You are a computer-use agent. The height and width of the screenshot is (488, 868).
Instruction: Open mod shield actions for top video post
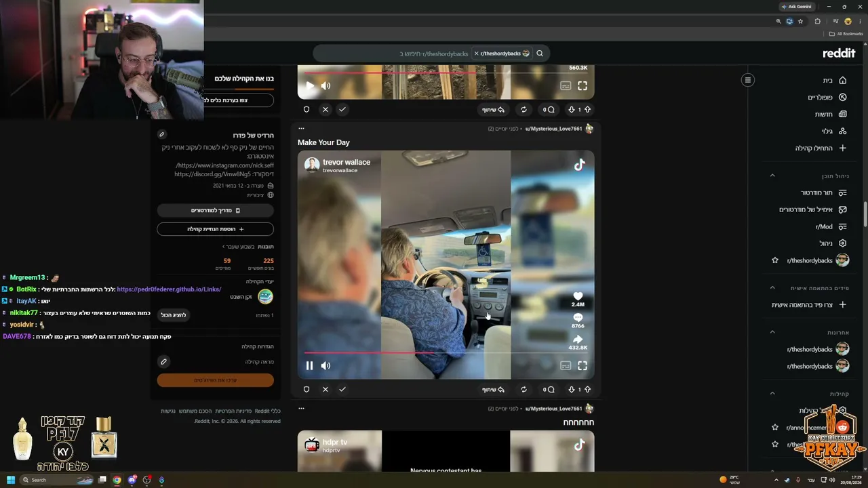click(x=307, y=109)
